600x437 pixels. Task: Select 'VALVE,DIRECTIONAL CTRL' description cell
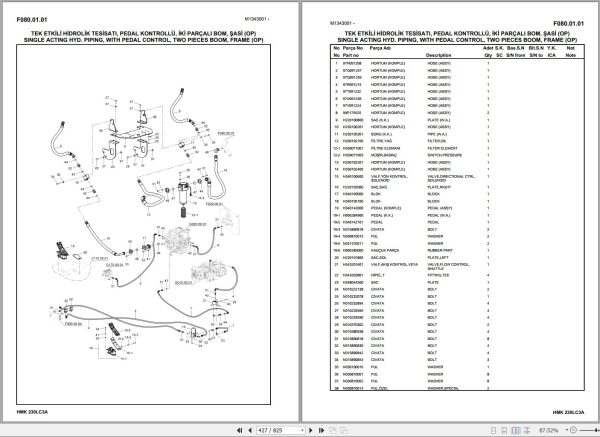click(x=451, y=178)
